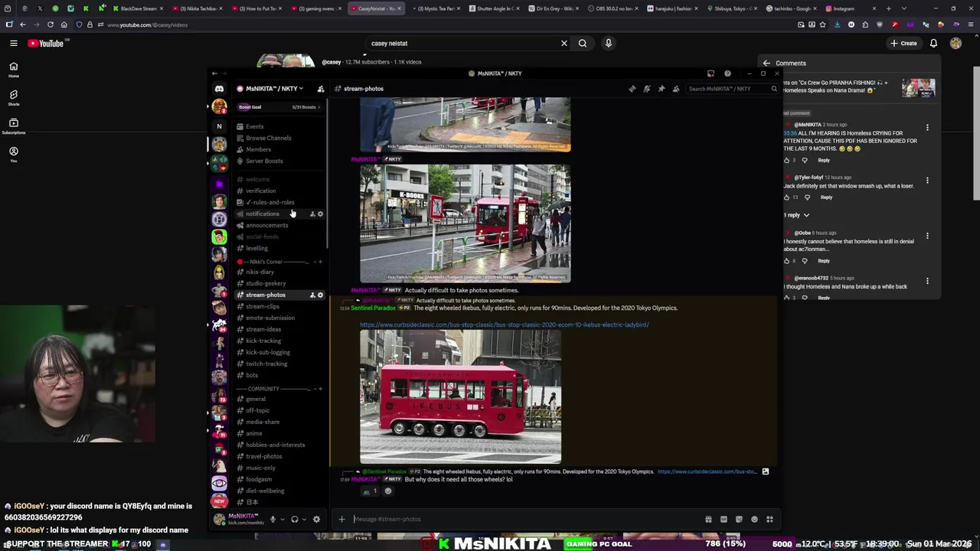Open MsNIKITA / NKTY server dropdown menu
The height and width of the screenshot is (551, 980).
tap(269, 89)
